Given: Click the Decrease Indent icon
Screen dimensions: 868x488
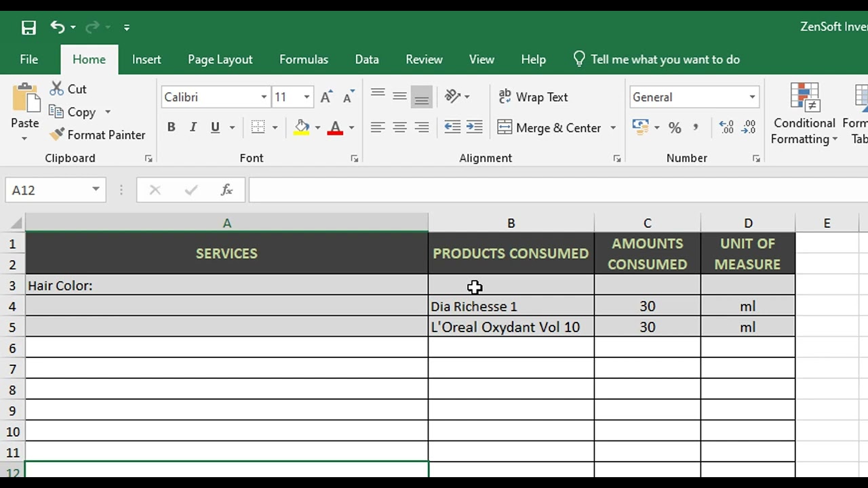Looking at the screenshot, I should click(452, 127).
